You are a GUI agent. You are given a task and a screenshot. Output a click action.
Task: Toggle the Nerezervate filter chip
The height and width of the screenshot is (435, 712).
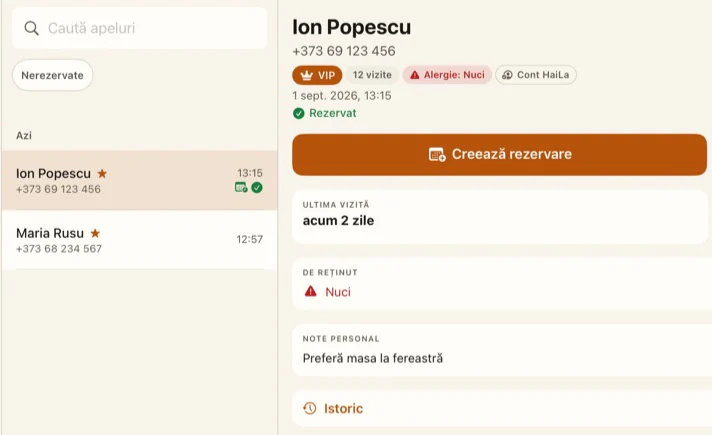(53, 75)
